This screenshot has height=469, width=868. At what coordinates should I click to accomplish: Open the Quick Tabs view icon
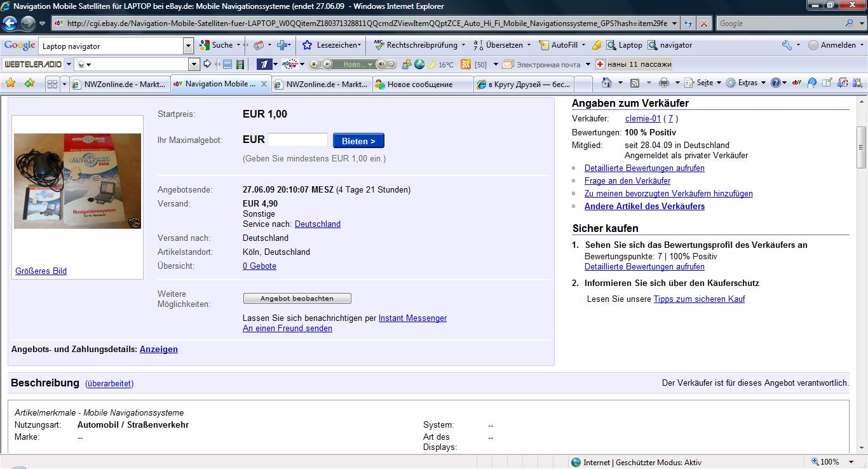(x=53, y=84)
